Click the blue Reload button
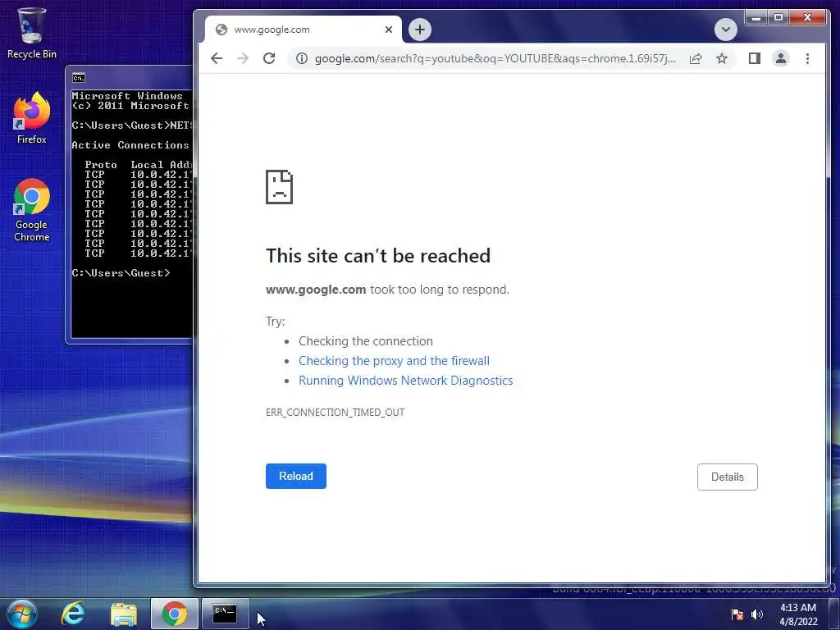This screenshot has width=840, height=630. pyautogui.click(x=295, y=476)
